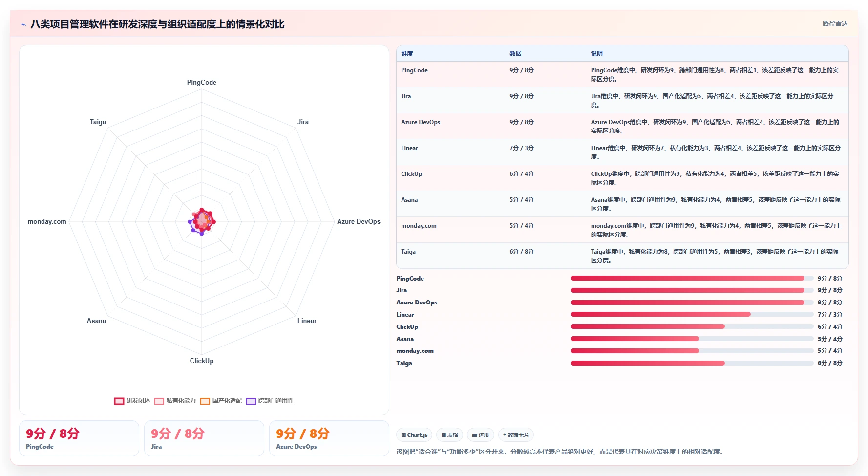
Task: Toggle the 私有化能力 legend series
Action: click(175, 401)
